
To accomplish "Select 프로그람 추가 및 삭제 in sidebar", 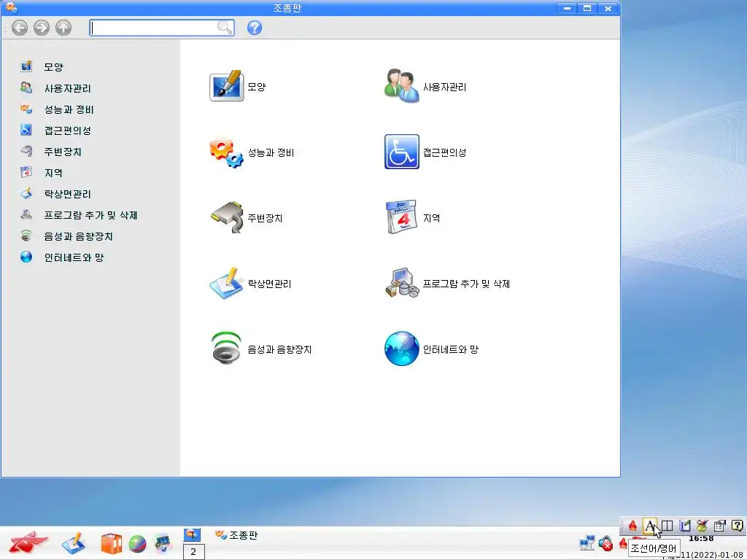I will click(x=90, y=215).
